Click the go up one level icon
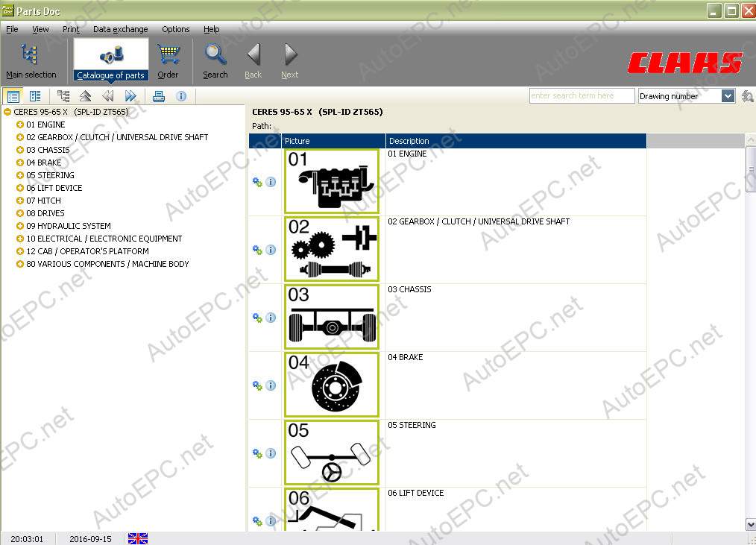The height and width of the screenshot is (545, 756). coord(85,96)
